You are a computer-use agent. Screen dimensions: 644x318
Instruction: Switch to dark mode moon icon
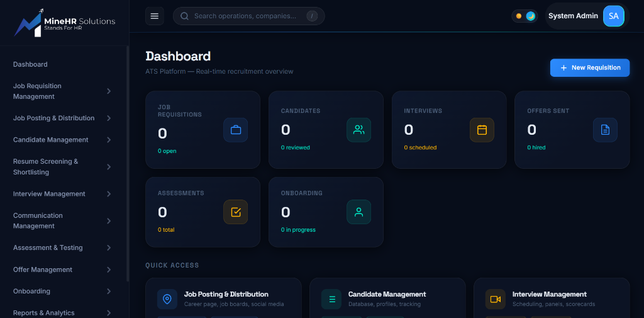pos(531,16)
